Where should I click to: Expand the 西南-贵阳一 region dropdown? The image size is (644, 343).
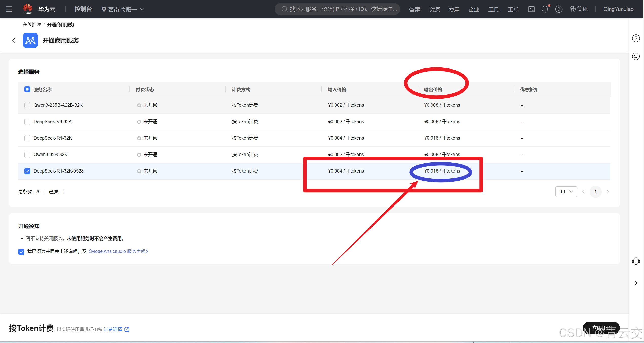click(123, 9)
